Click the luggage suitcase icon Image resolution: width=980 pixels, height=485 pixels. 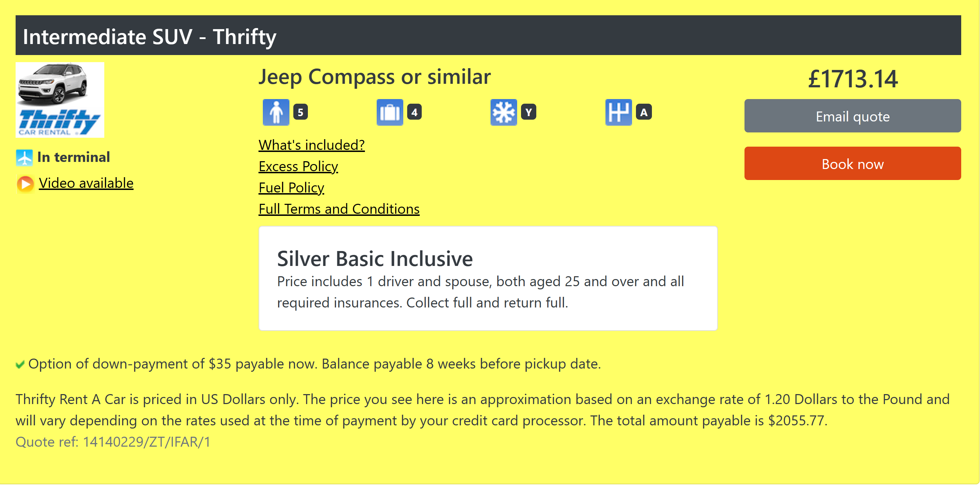pyautogui.click(x=389, y=112)
